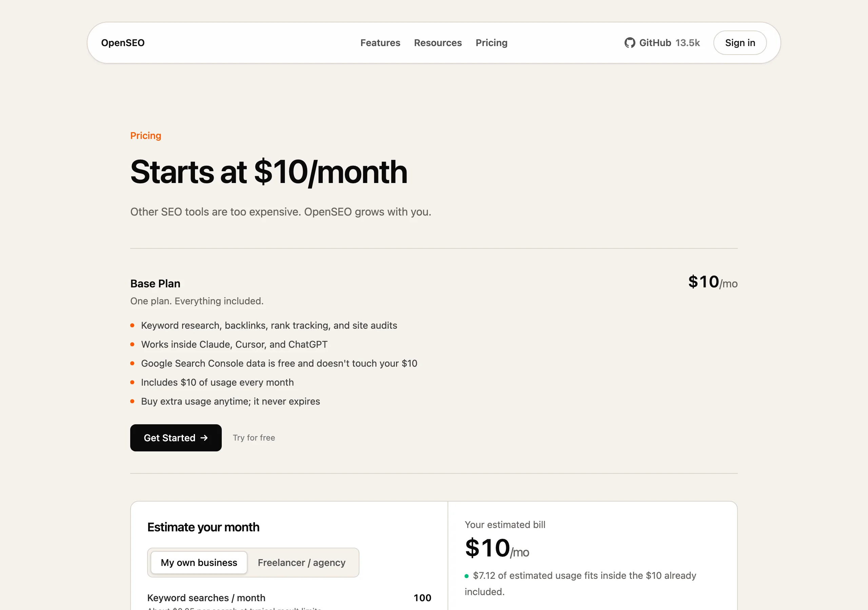
Task: Click the GitHub octocat icon
Action: pos(629,43)
